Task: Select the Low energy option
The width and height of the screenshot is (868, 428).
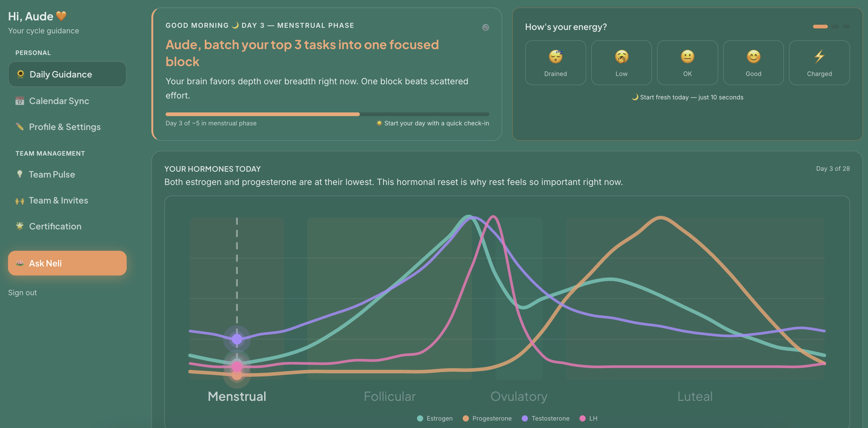Action: tap(621, 63)
